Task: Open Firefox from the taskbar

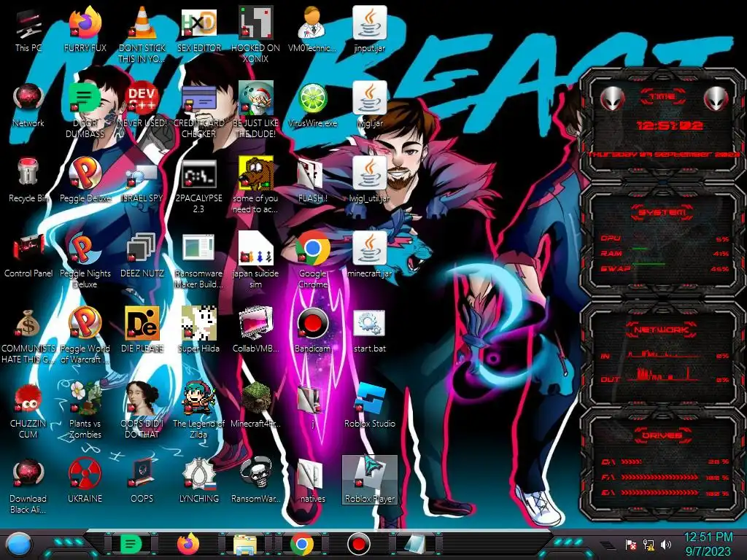Action: click(188, 544)
